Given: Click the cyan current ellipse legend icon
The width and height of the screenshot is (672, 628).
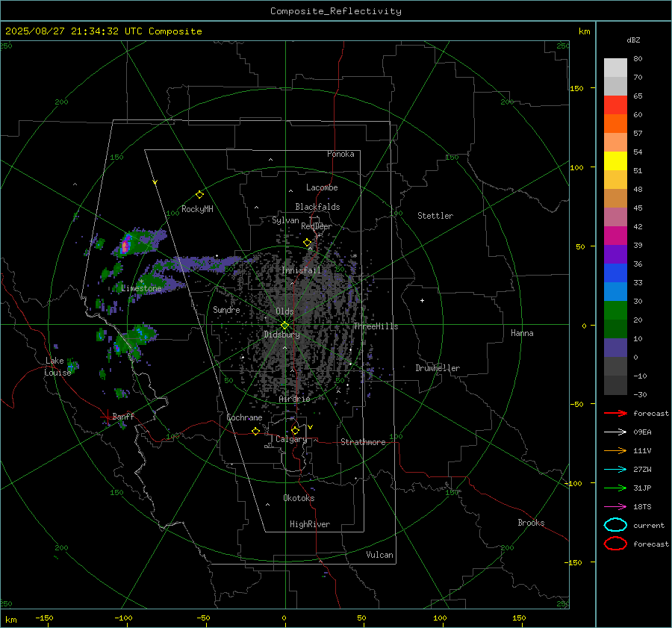Looking at the screenshot, I should [615, 525].
